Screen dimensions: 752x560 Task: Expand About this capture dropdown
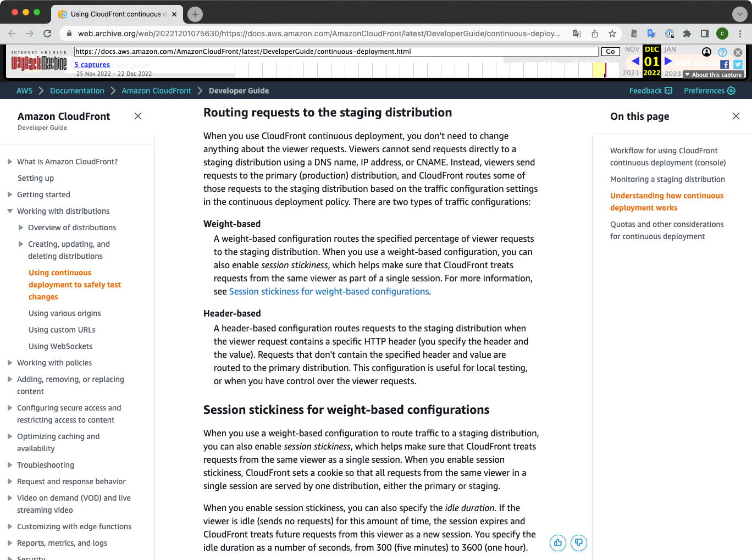point(713,75)
